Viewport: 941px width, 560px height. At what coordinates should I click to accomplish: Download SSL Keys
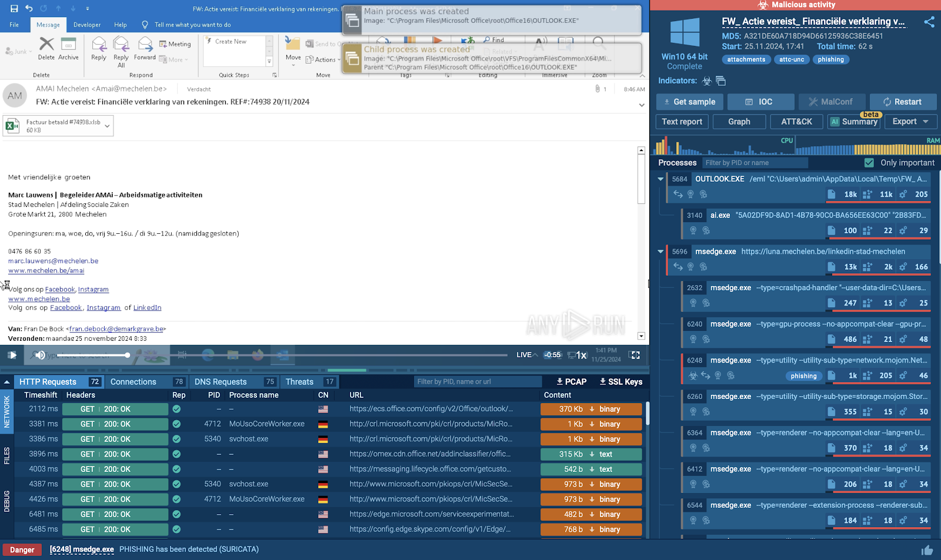point(621,382)
